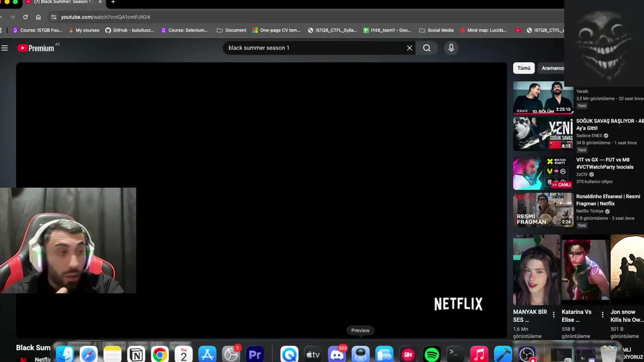Open t148_team1 - Goo... sheet bookmark
The width and height of the screenshot is (644, 362).
coord(387,30)
